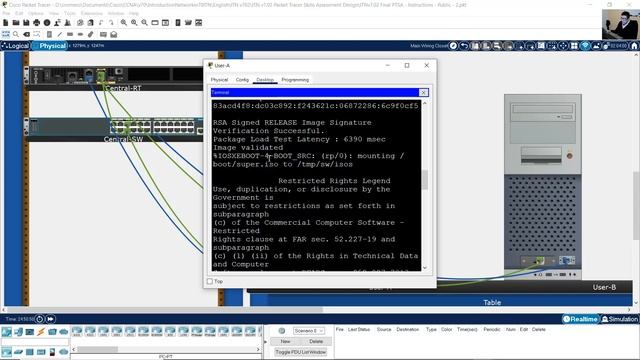
Task: Switch to Simulation mode
Action: pyautogui.click(x=620, y=319)
